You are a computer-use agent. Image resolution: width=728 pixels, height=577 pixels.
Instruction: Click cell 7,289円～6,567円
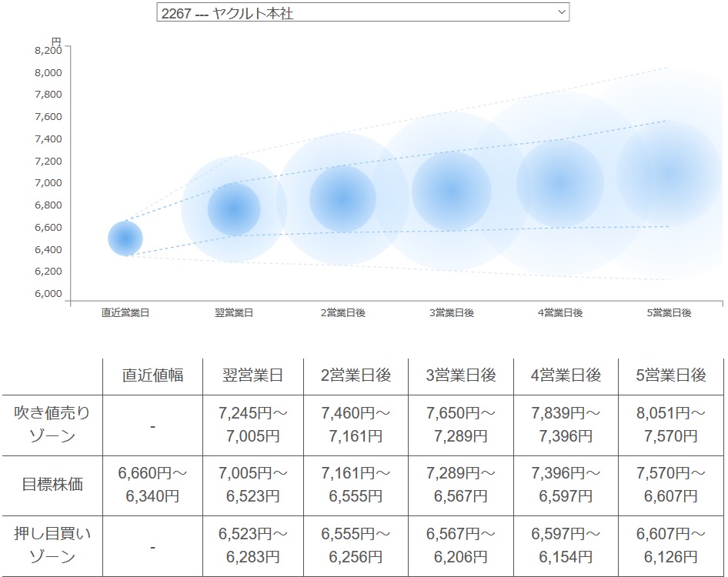point(461,485)
